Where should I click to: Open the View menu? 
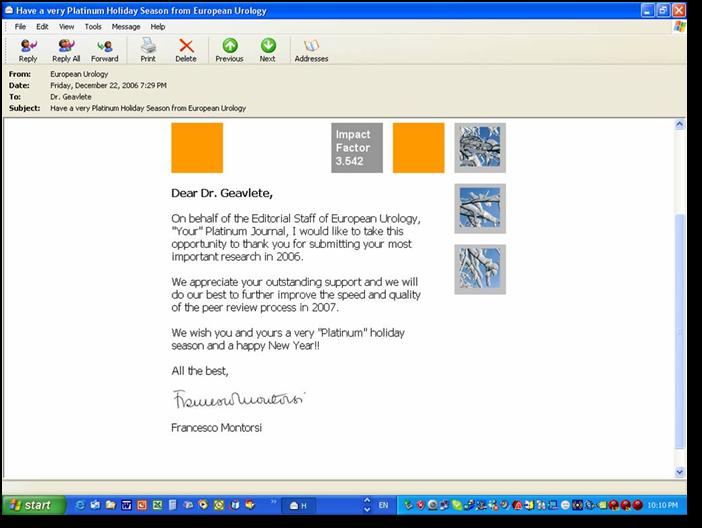66,27
